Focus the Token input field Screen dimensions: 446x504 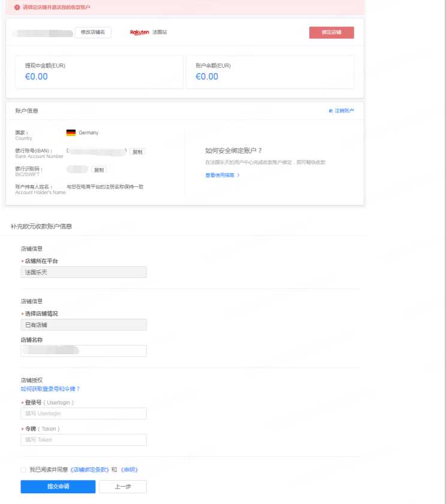83,440
